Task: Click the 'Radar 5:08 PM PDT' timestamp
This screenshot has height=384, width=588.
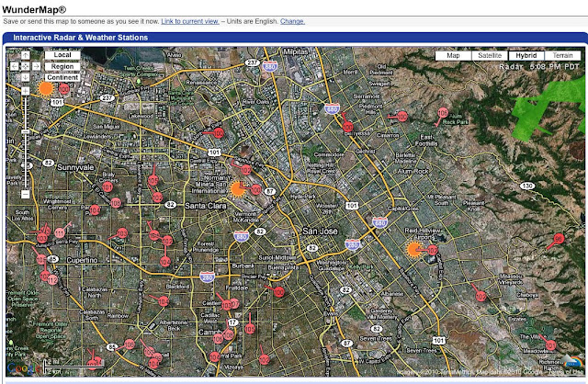Action: click(539, 67)
